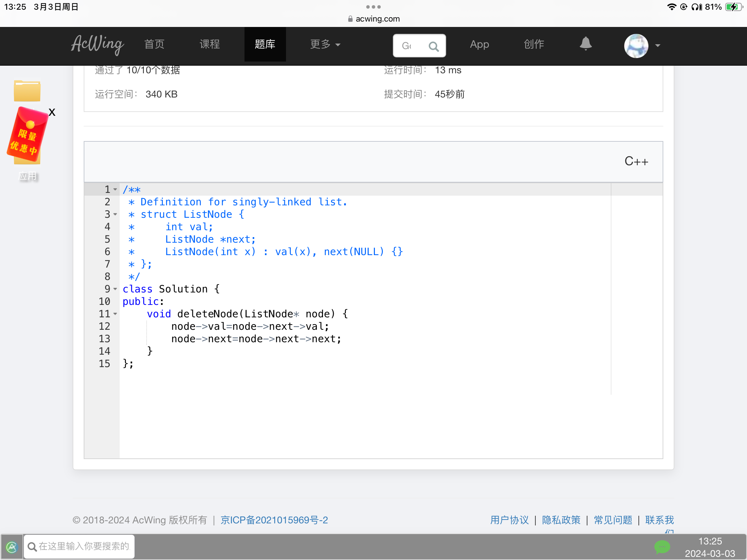This screenshot has width=747, height=560.
Task: Collapse the class Solution fold at line 9
Action: pyautogui.click(x=115, y=289)
